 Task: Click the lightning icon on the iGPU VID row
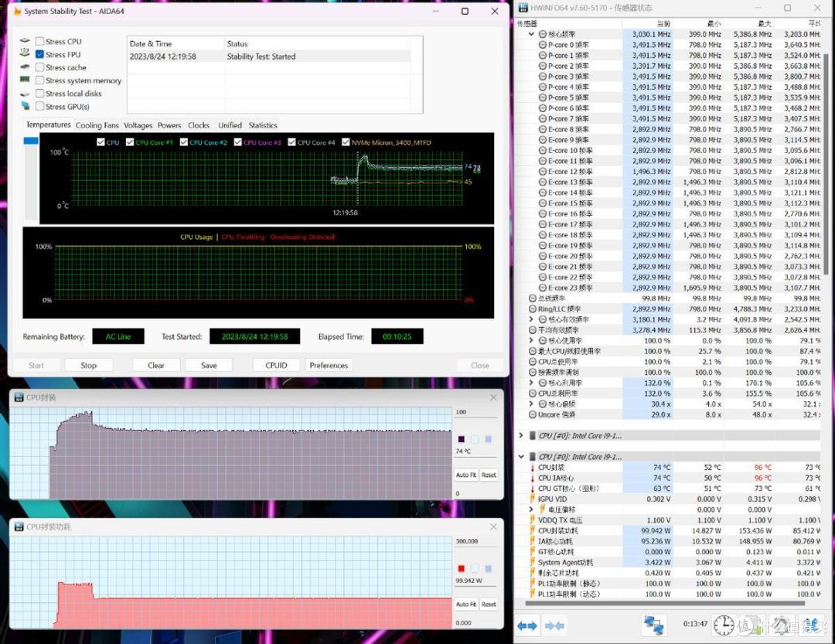click(x=533, y=499)
